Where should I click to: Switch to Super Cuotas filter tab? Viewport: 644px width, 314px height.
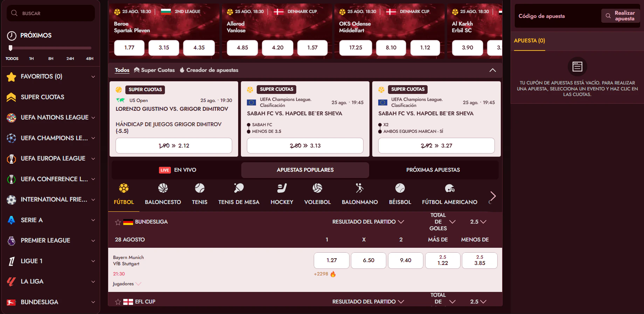tap(154, 70)
